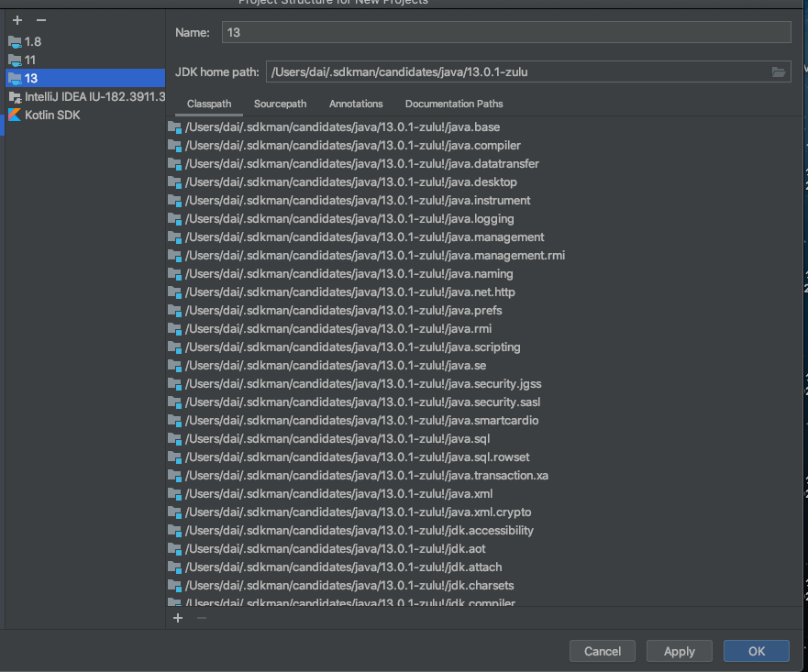Viewport: 808px width, 672px height.
Task: Select the java.transaction.xa classpath entry
Action: tap(484, 475)
